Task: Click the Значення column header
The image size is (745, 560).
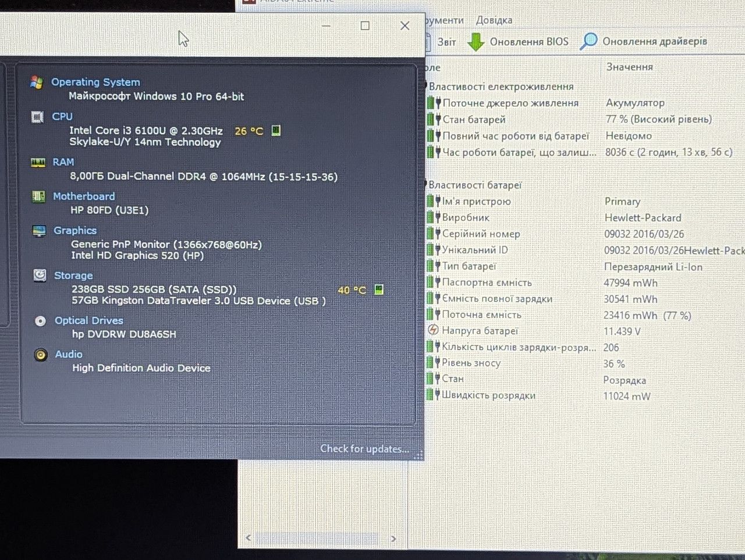Action: pyautogui.click(x=630, y=67)
